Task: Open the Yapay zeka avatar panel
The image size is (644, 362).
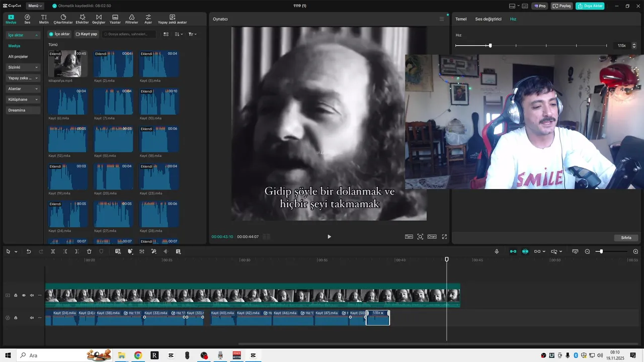Action: 172,19
